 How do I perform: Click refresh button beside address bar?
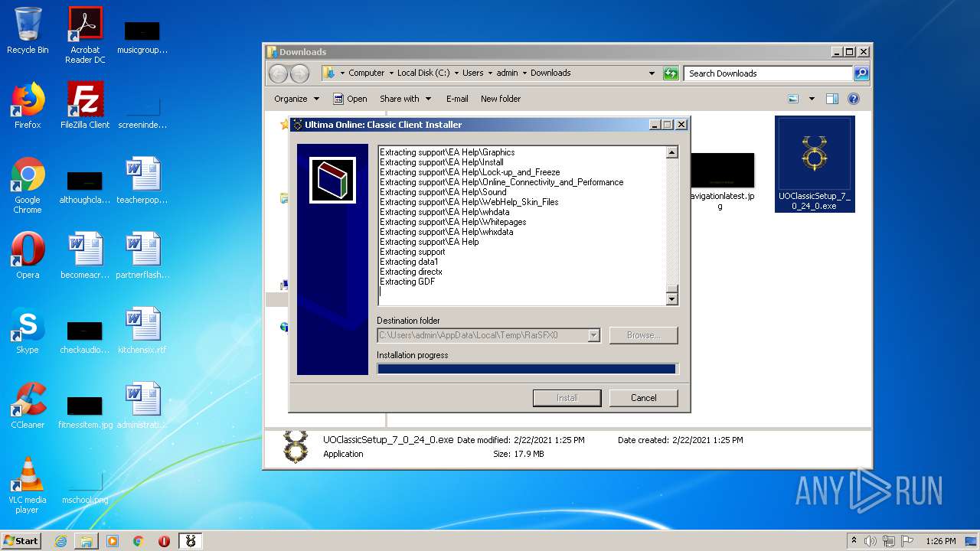(x=671, y=73)
